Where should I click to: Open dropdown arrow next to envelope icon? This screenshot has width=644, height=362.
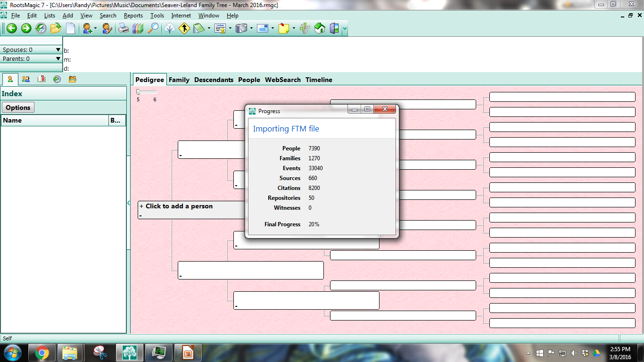tap(272, 28)
